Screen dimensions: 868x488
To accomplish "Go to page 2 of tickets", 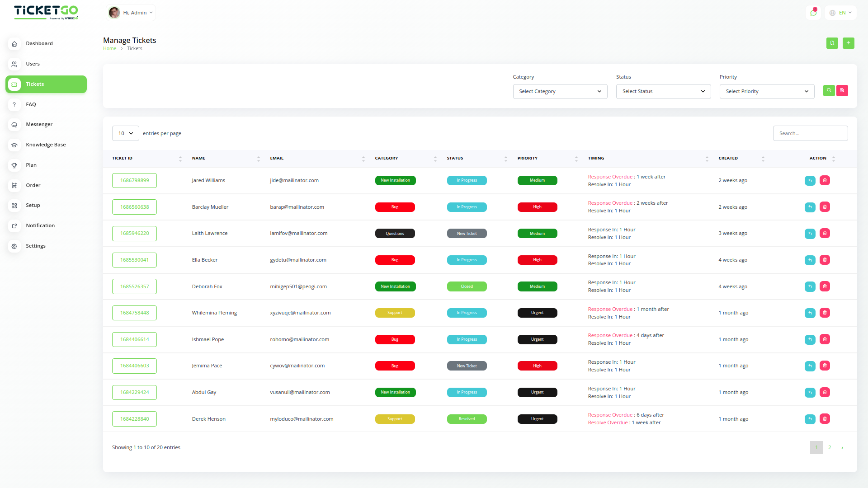I will (829, 448).
